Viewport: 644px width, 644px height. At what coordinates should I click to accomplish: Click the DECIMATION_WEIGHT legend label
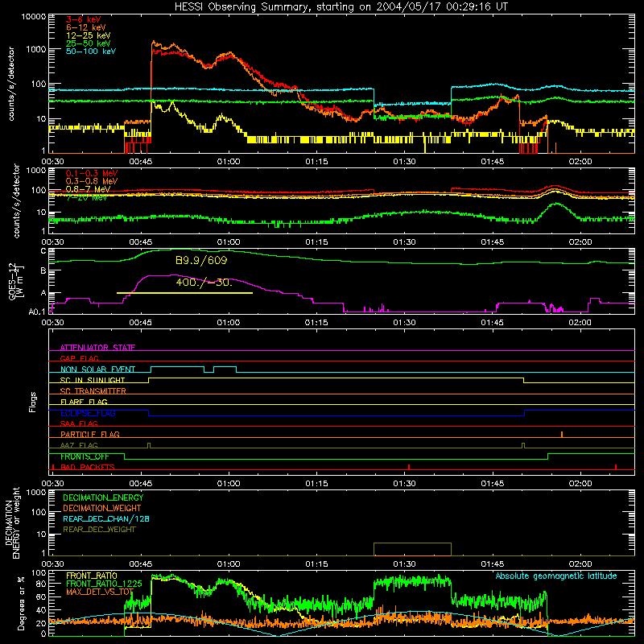(102, 508)
